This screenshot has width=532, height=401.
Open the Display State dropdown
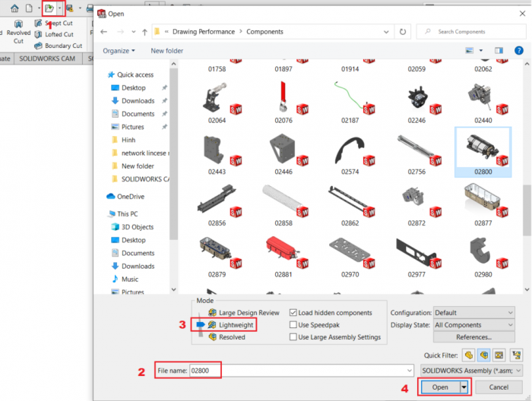(474, 325)
